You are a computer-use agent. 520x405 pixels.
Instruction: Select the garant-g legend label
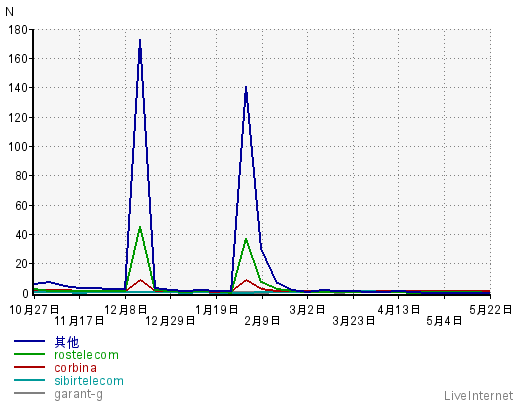coord(79,394)
